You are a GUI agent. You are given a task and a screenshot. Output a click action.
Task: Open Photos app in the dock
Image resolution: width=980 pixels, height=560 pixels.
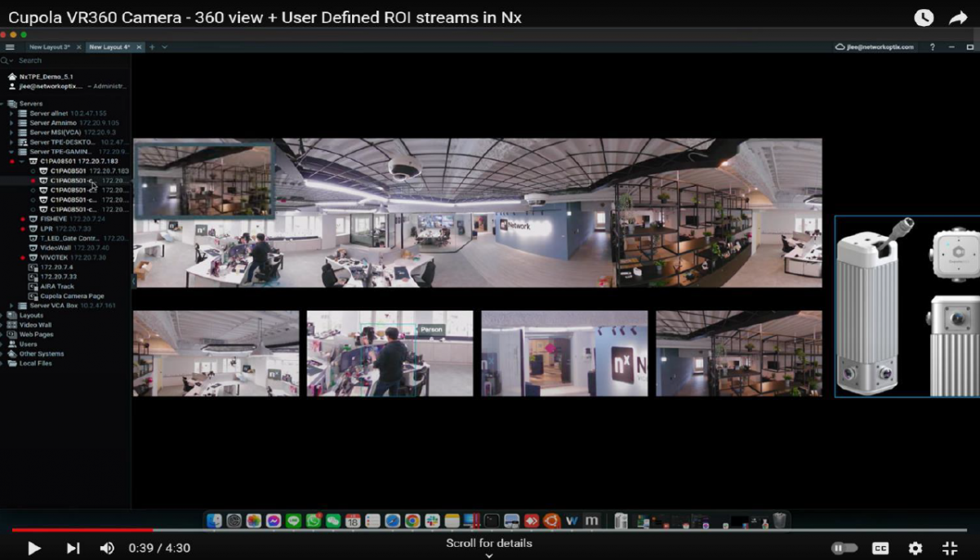click(x=254, y=520)
